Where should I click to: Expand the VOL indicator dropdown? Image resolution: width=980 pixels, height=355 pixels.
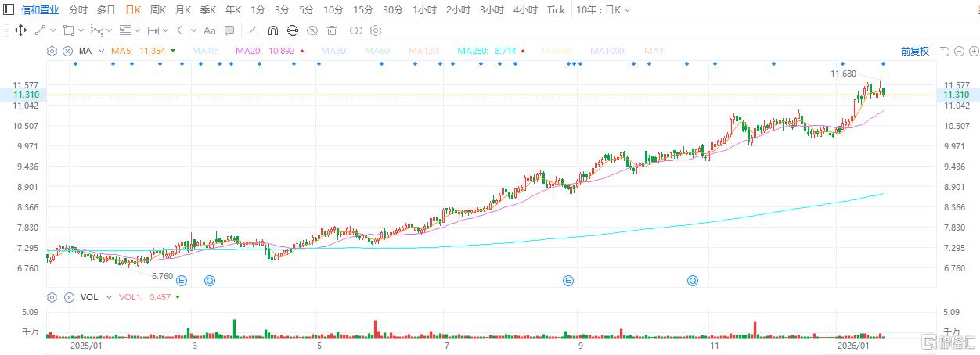click(104, 297)
